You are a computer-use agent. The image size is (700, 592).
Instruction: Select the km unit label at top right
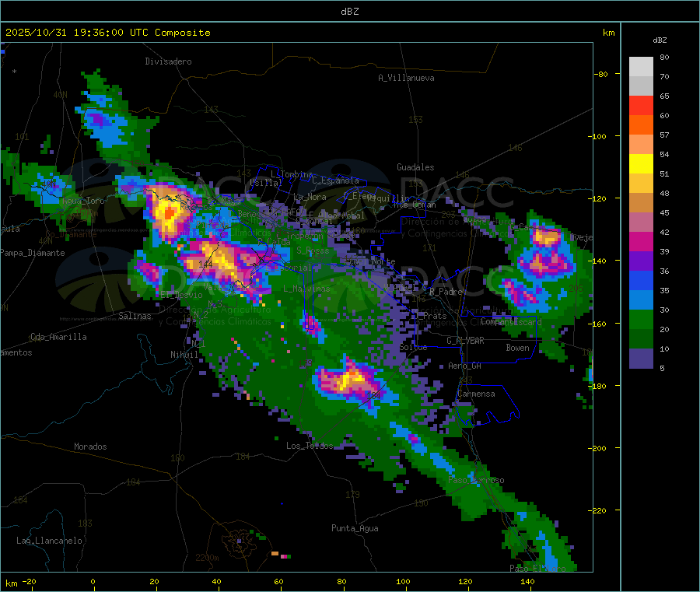pos(609,33)
